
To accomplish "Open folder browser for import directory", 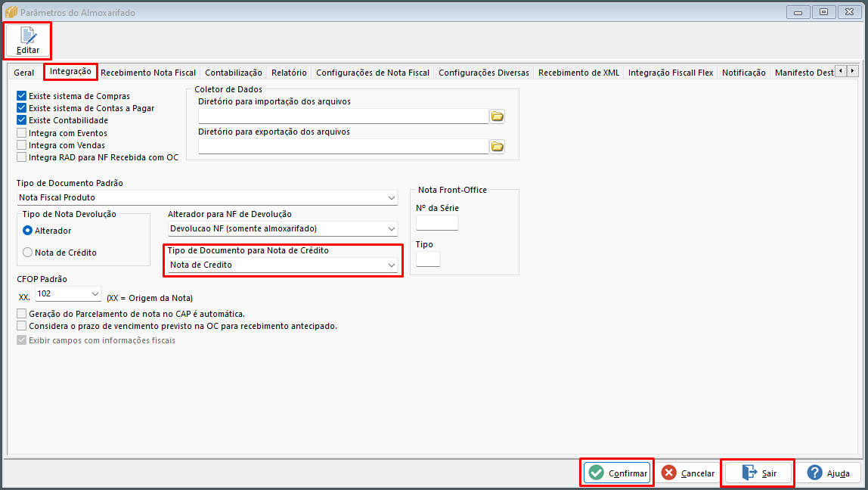I will click(x=497, y=116).
